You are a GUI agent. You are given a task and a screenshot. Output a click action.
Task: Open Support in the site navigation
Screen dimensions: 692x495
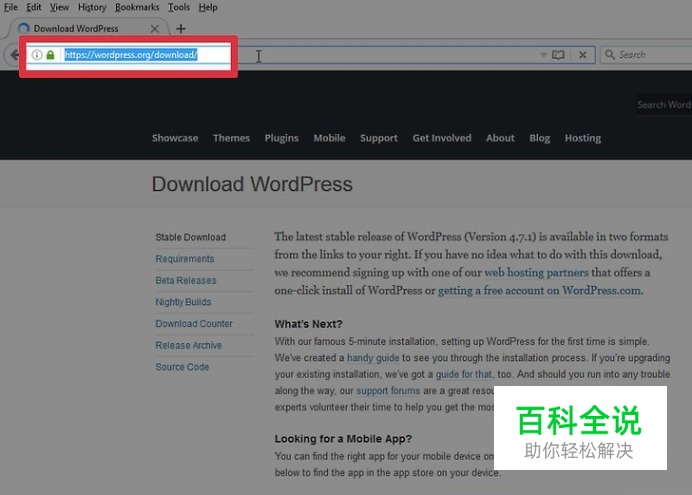(x=379, y=138)
